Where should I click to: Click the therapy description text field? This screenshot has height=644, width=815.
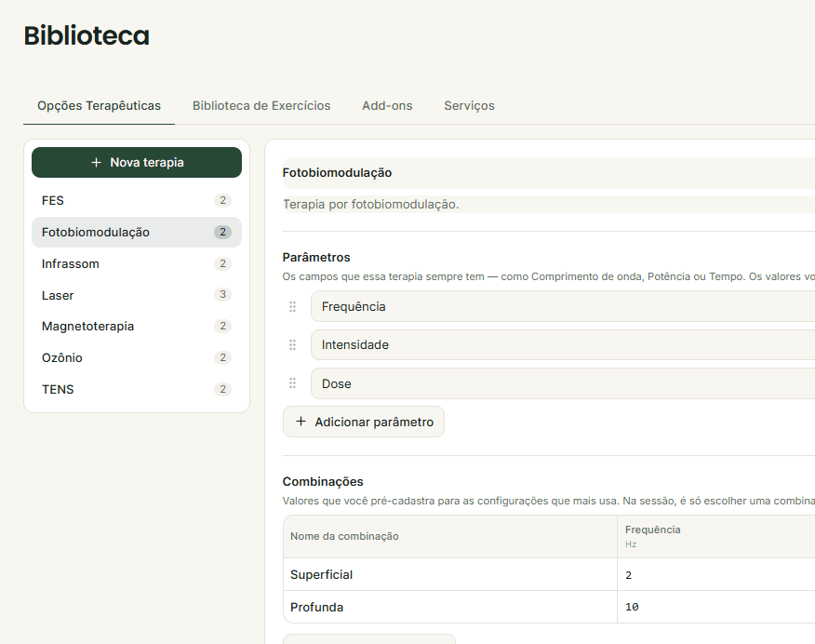click(x=548, y=204)
